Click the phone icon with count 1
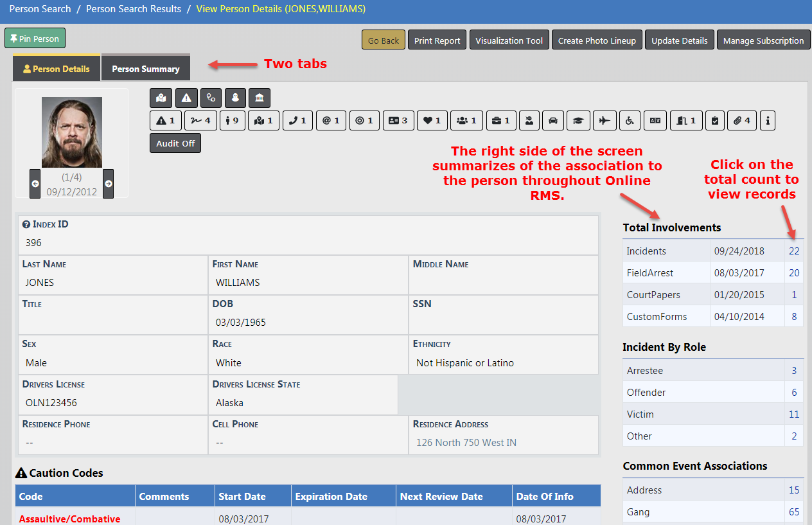The width and height of the screenshot is (812, 525). [x=297, y=120]
